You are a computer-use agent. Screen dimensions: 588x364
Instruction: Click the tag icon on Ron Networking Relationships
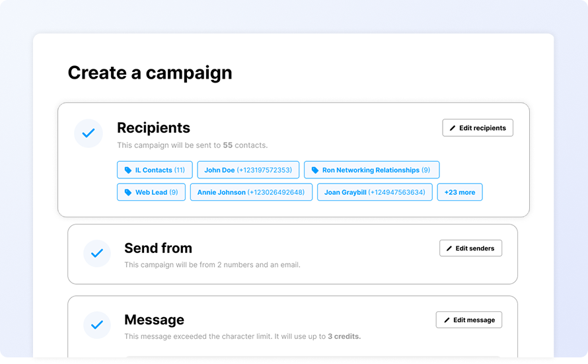coord(315,170)
